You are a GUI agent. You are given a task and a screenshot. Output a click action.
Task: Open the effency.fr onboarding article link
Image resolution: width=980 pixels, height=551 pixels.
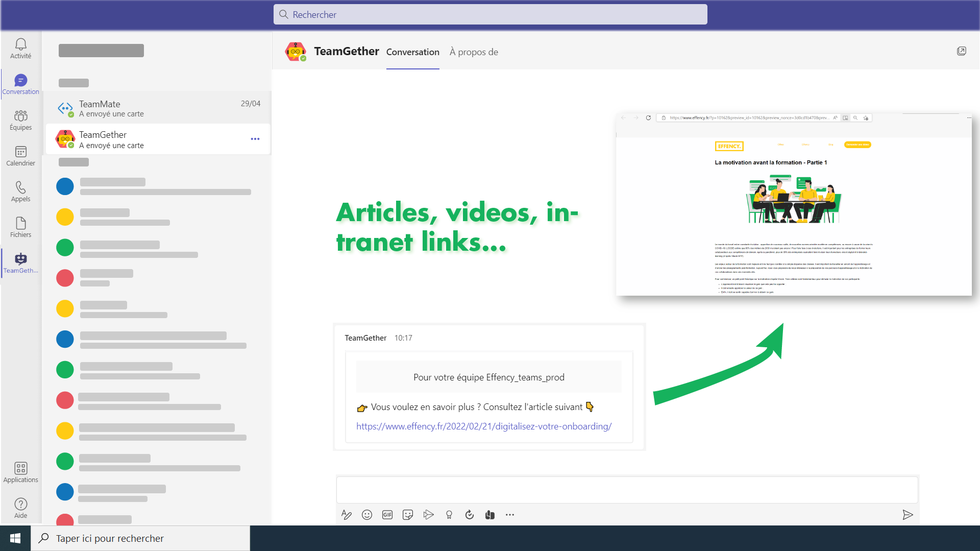click(484, 426)
